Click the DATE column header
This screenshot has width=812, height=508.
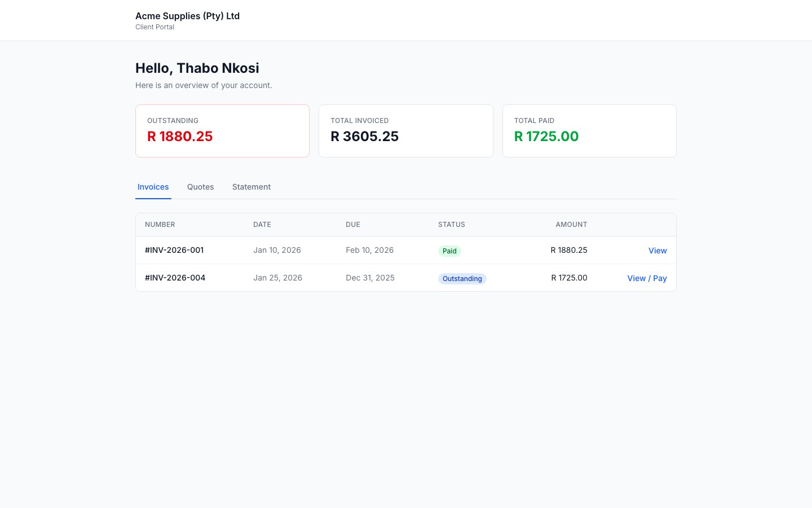[262, 224]
